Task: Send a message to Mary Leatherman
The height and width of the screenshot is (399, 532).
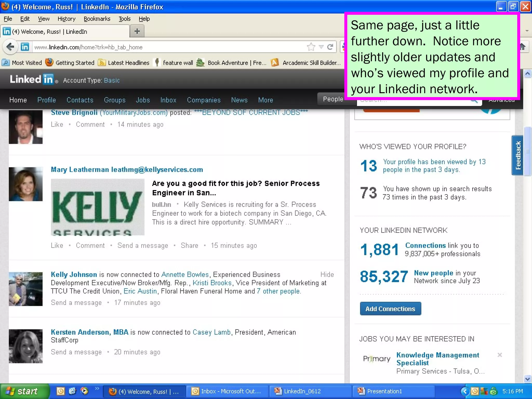Action: pos(143,245)
